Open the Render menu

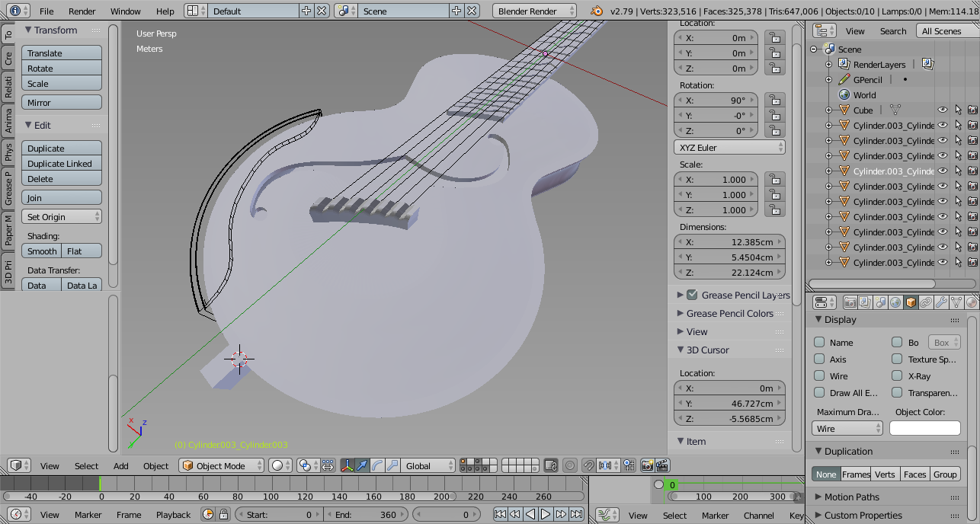tap(82, 11)
